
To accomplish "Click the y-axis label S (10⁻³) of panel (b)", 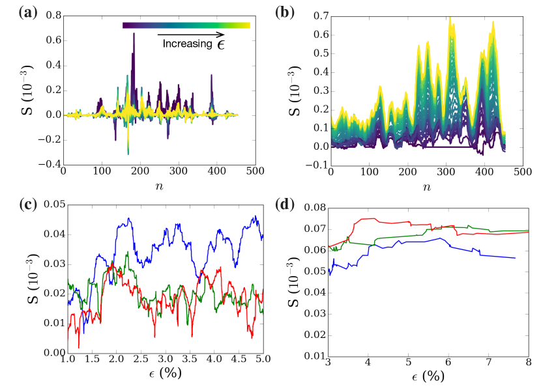I will pos(295,91).
